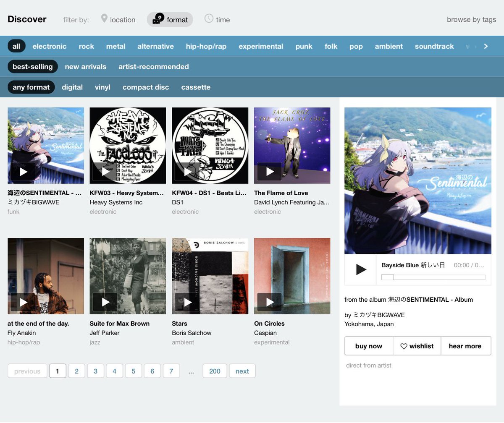Play On Circles by Caspian preview
504x423 pixels.
click(x=269, y=302)
